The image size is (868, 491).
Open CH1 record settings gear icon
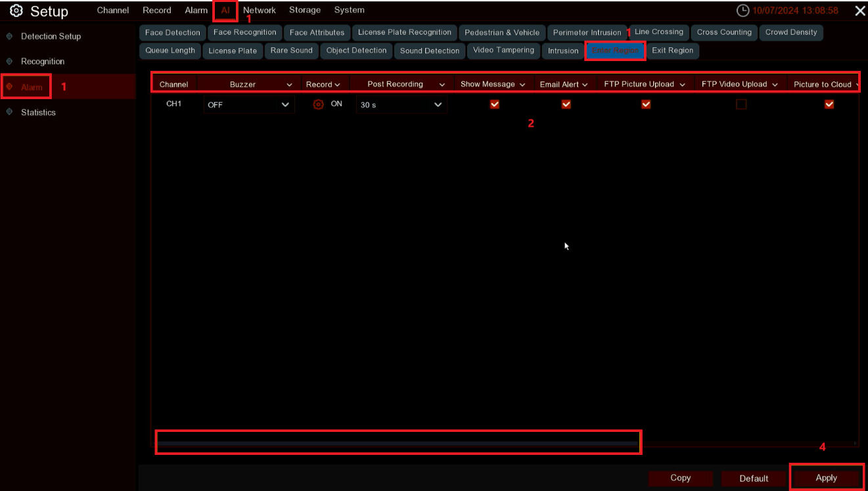pyautogui.click(x=319, y=104)
